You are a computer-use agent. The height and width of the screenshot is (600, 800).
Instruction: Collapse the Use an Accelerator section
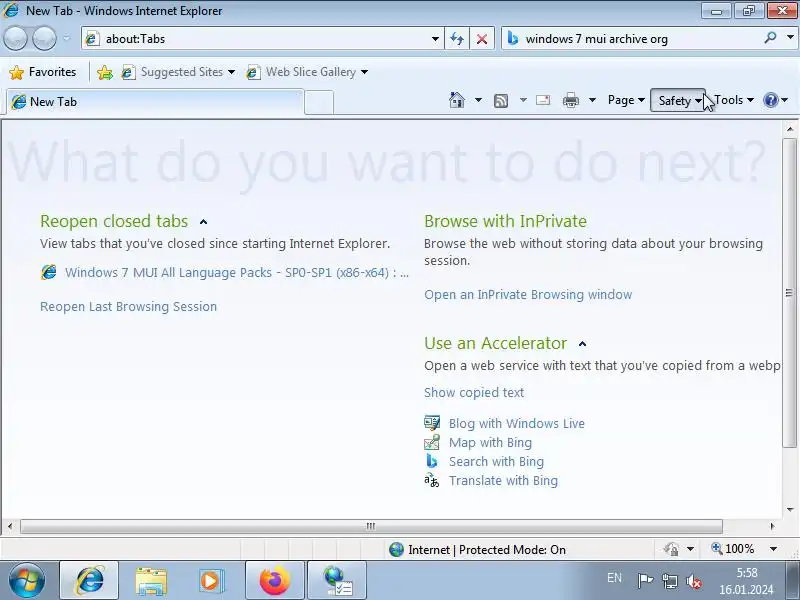point(583,344)
